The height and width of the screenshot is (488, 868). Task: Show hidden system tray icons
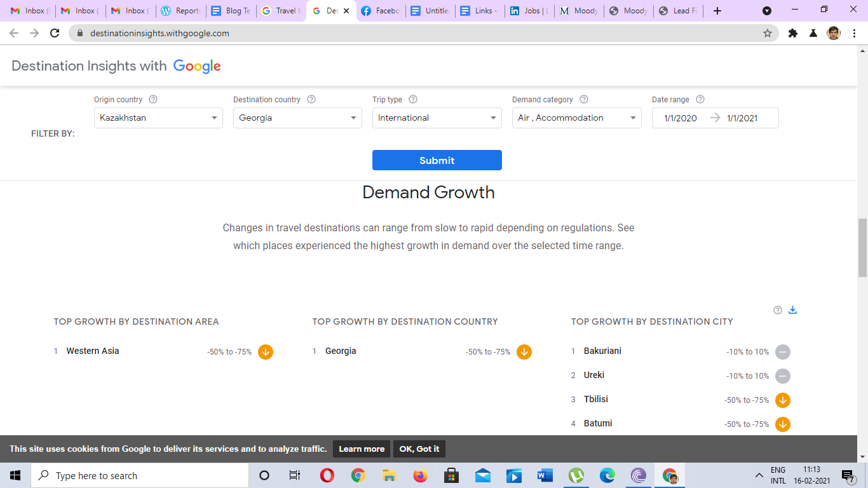tap(759, 475)
